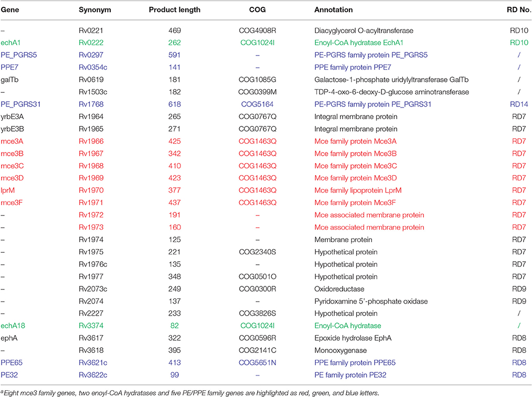Click product length 160
532x397 pixels.
(x=174, y=227)
